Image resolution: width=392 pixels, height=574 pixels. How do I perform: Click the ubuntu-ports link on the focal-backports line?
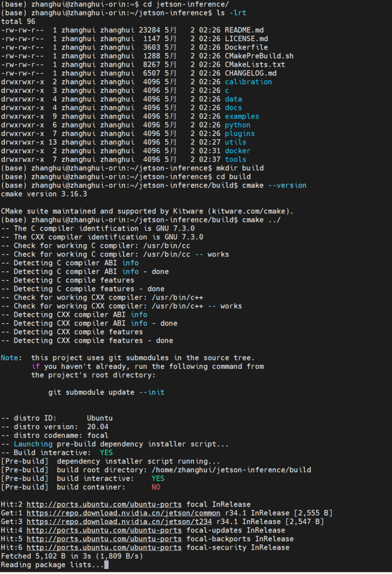click(104, 539)
